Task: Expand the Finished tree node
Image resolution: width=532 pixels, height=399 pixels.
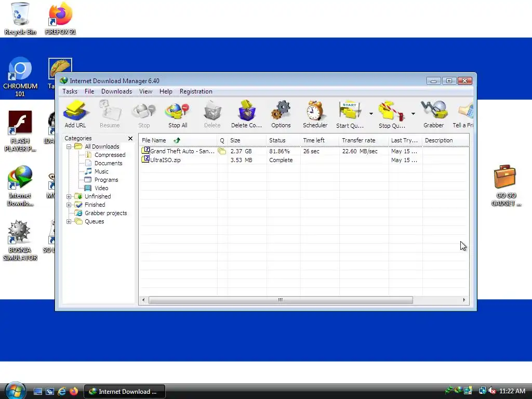Action: 69,205
